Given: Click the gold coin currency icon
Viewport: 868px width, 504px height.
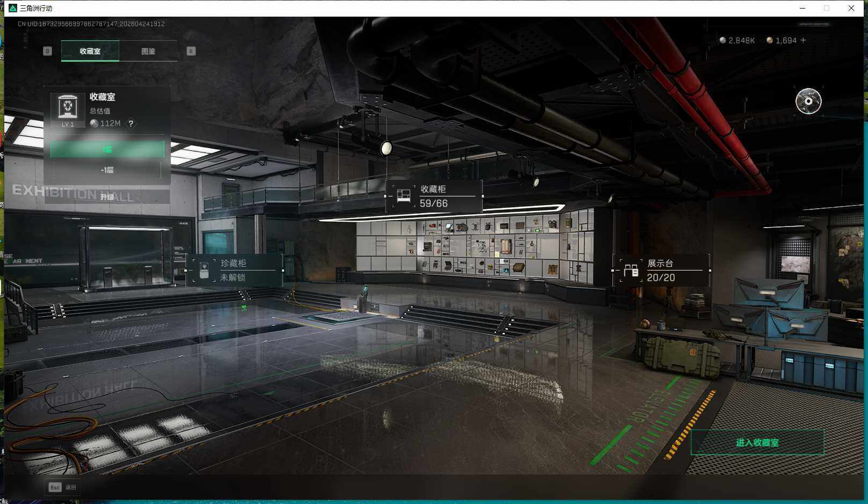Looking at the screenshot, I should pos(769,40).
